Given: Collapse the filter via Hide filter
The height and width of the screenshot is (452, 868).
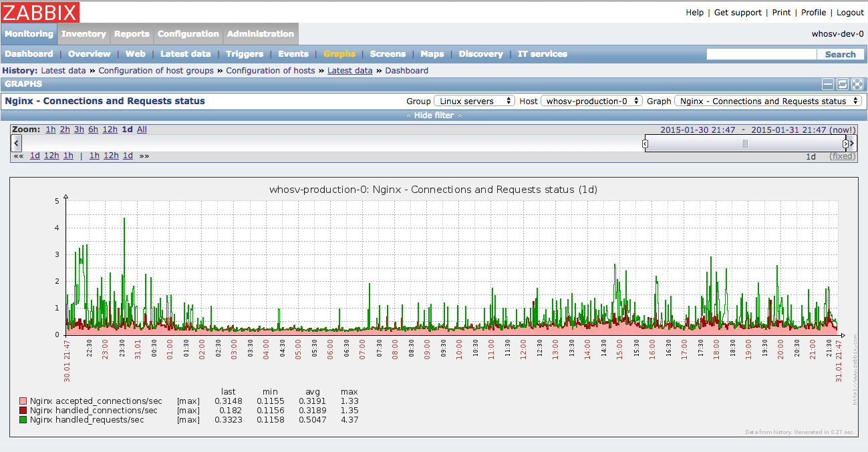Looking at the screenshot, I should (434, 116).
